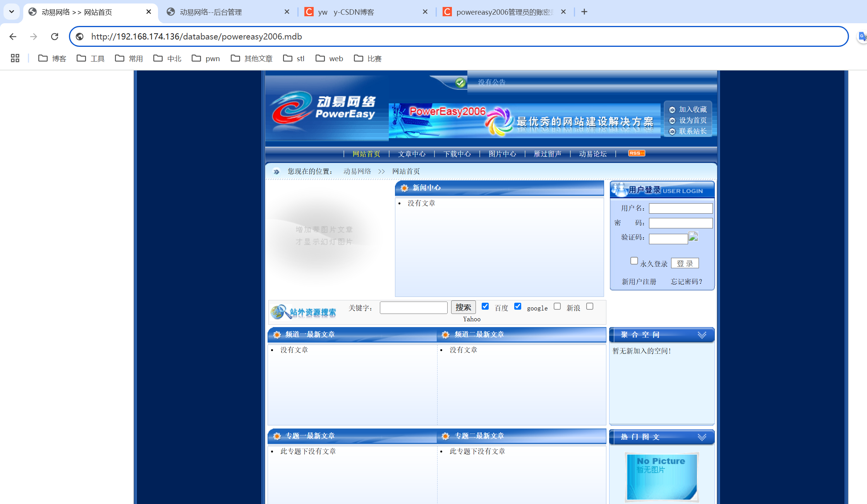Switch to powereasy2006管理员的账密 tab
The height and width of the screenshot is (504, 867).
pos(505,12)
